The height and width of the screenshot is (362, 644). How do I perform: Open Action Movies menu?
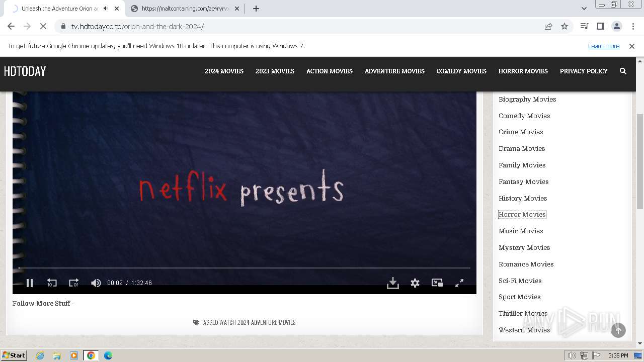[x=330, y=71]
